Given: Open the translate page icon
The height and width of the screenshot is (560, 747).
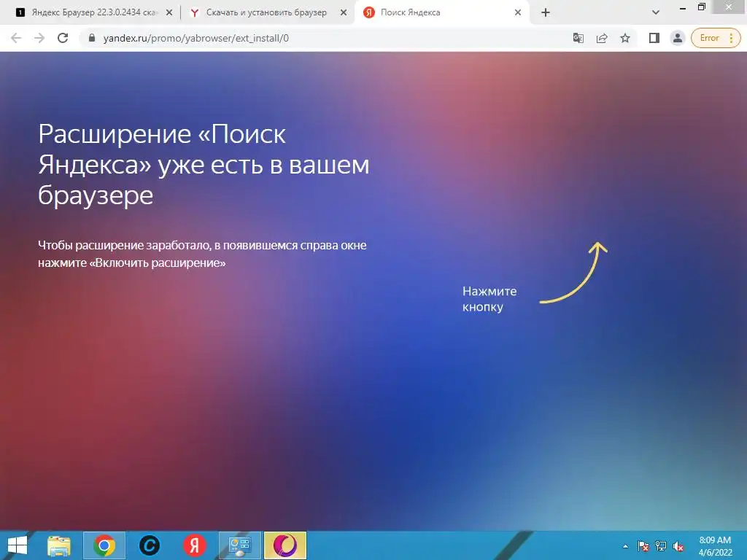Looking at the screenshot, I should (578, 38).
